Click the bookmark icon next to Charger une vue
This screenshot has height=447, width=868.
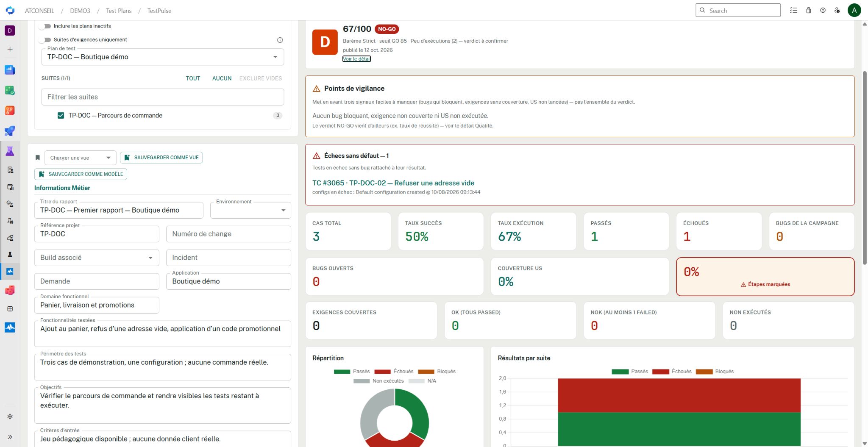[38, 158]
